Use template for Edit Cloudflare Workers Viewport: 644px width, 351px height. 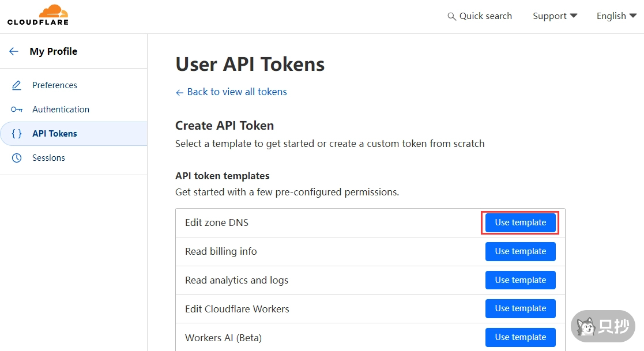click(520, 308)
